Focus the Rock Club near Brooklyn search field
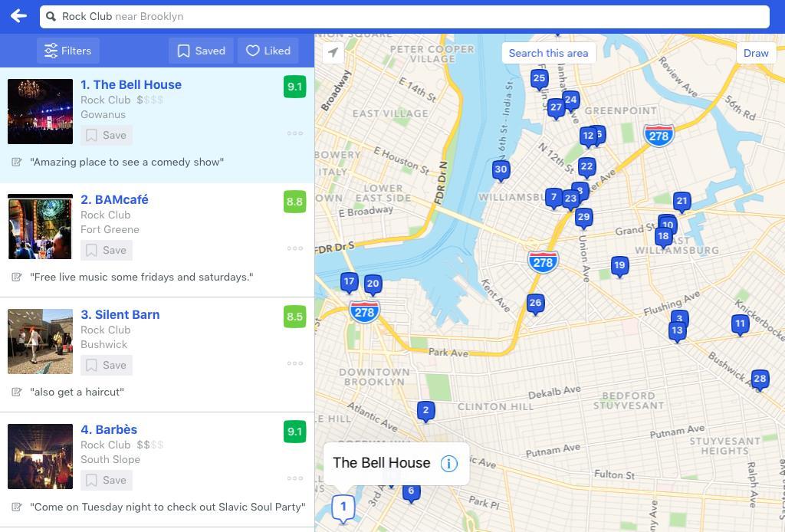 pos(405,17)
